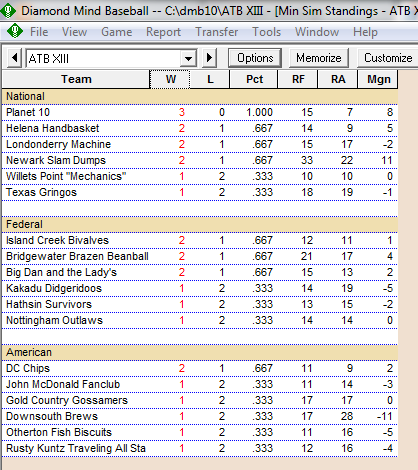Click Newark Slam Dumps RF value 33
Screen dimensions: 418x470
point(307,160)
